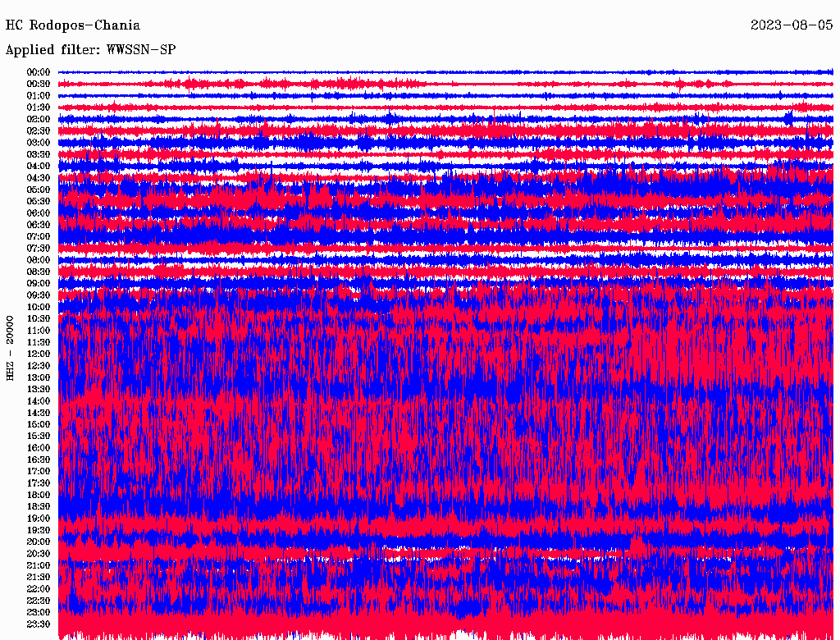Screen dimensions: 840x640
Task: Click the 'Applied filter: WWSSN-SP' text
Action: pos(90,50)
